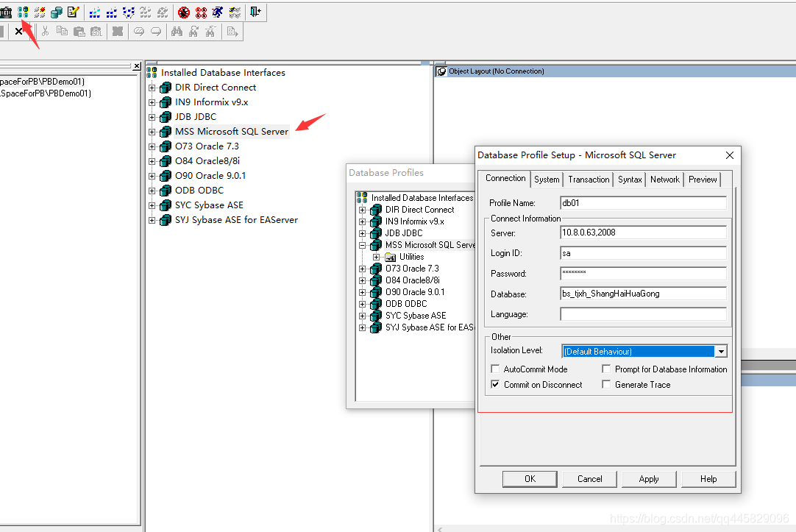Switch to the Transaction tab

click(589, 180)
